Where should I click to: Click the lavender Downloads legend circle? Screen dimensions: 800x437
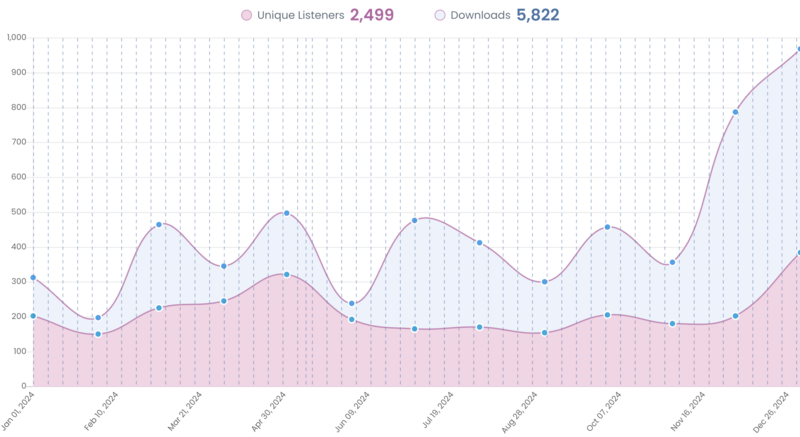coord(440,15)
